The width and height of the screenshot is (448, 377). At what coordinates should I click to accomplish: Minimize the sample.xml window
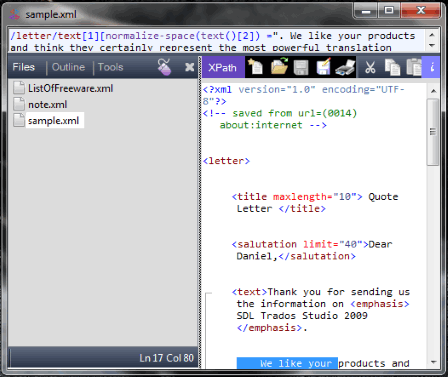point(366,11)
